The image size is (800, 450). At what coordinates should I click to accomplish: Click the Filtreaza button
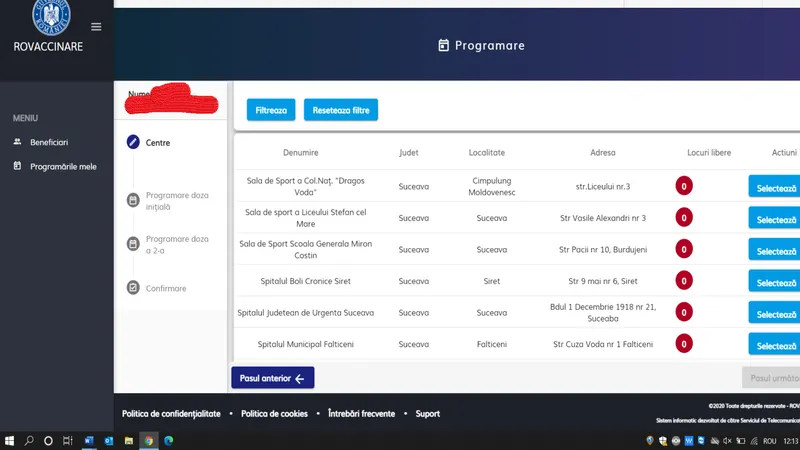pyautogui.click(x=271, y=110)
